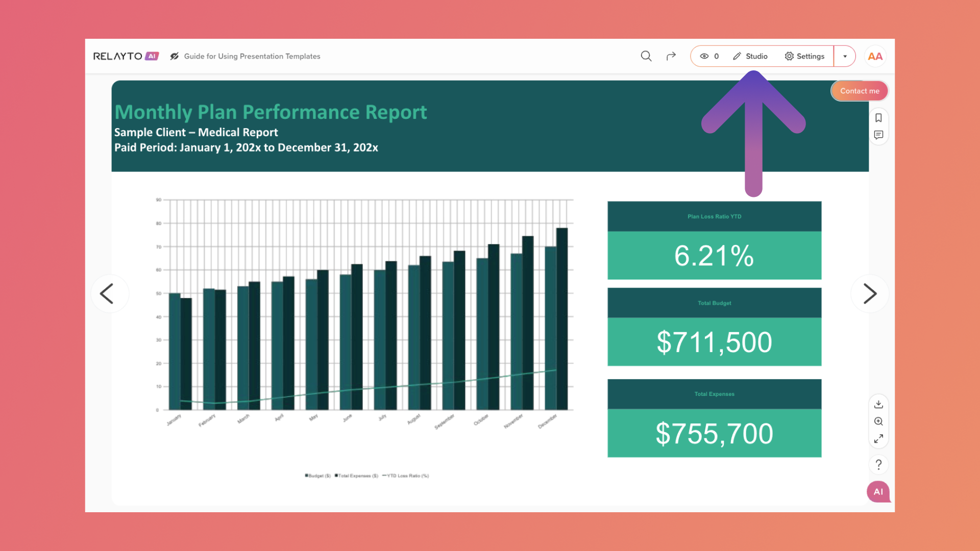Open the help question mark icon
This screenshot has width=980, height=551.
[x=878, y=465]
